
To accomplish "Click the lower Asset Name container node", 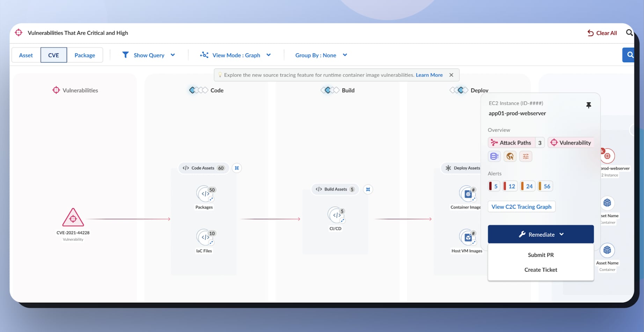I will tap(607, 250).
